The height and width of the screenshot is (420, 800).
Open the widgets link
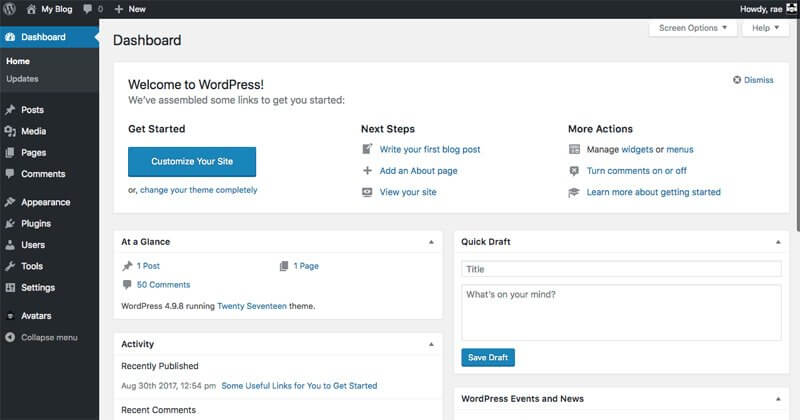(x=637, y=149)
